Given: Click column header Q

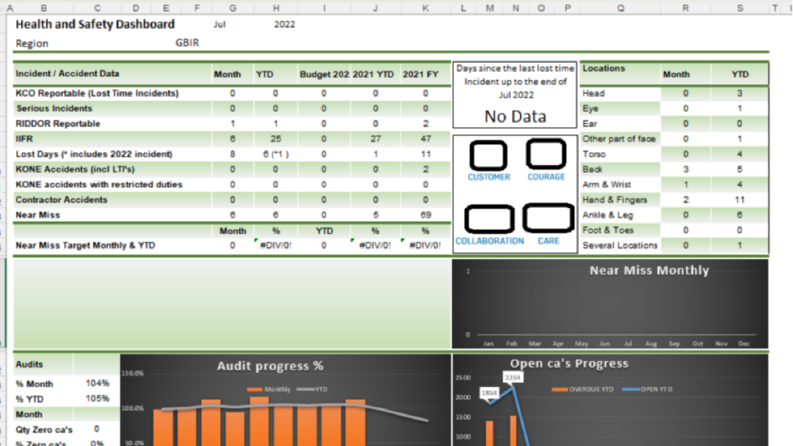Looking at the screenshot, I should pos(621,8).
